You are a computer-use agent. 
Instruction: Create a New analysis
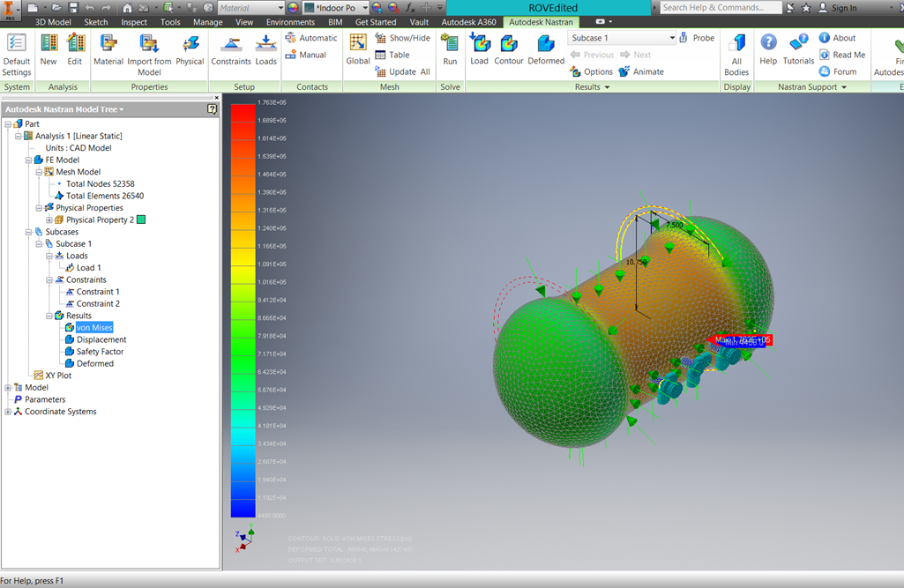point(49,50)
